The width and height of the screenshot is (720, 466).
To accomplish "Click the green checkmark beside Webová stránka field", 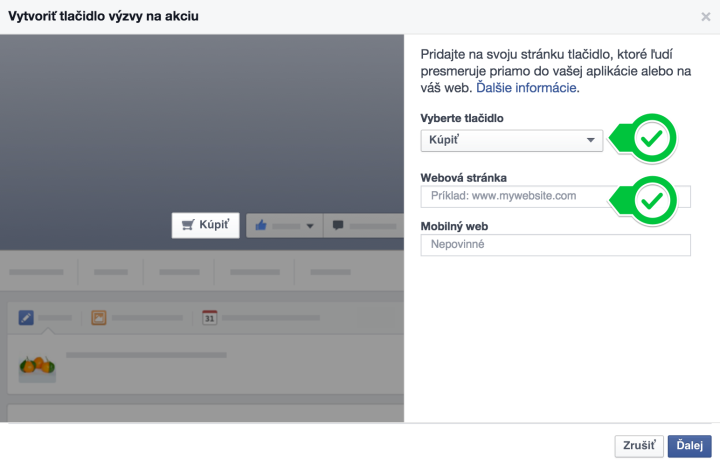I will [x=652, y=200].
